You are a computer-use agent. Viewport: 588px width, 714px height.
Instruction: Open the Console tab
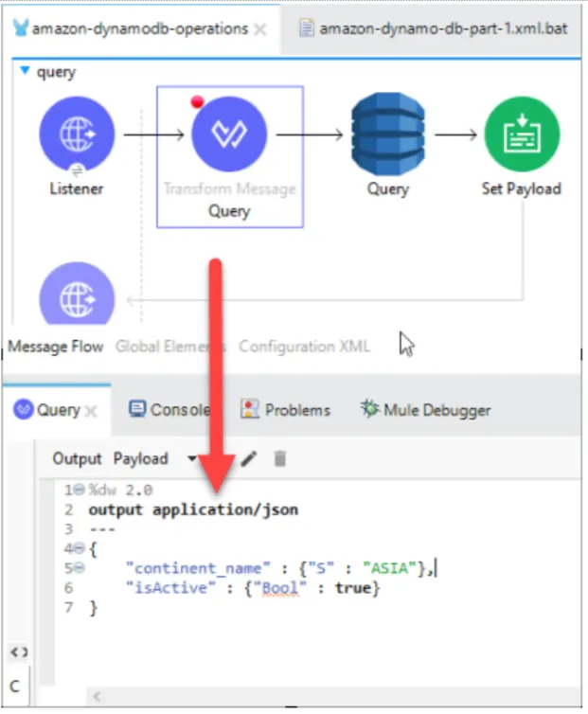click(x=169, y=410)
